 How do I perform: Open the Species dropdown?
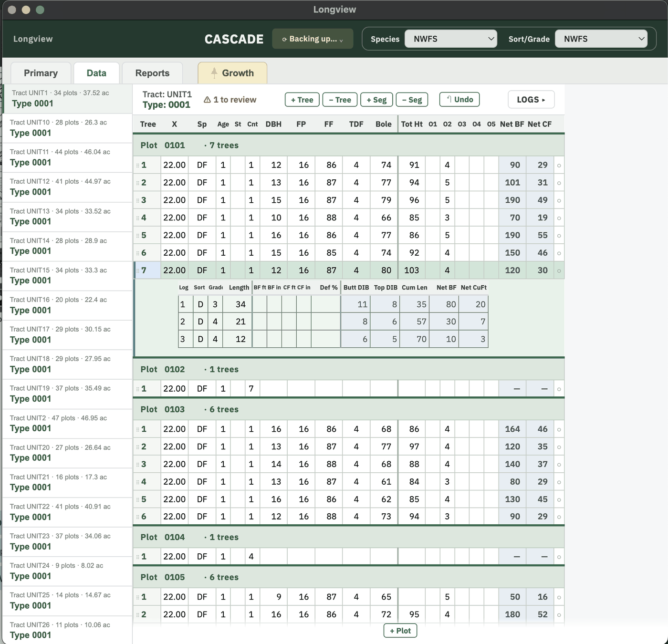coord(451,39)
